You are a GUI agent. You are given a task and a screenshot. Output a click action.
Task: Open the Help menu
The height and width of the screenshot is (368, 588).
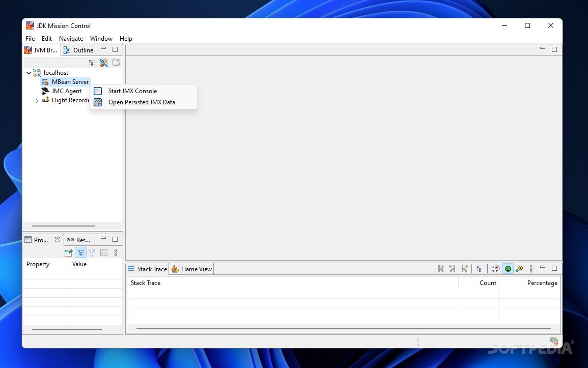point(126,39)
